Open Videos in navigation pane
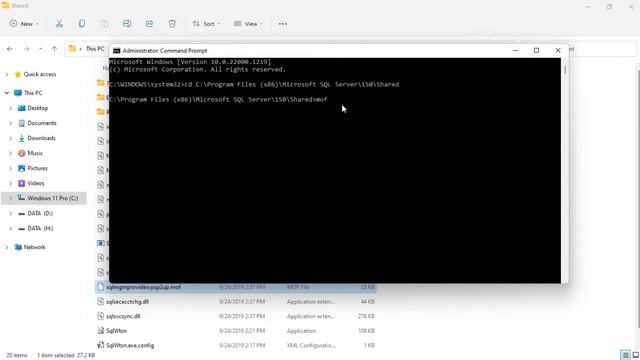This screenshot has height=360, width=640. pyautogui.click(x=36, y=183)
